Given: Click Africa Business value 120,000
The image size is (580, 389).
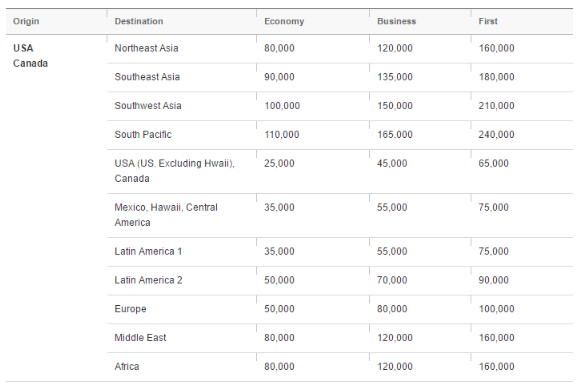Looking at the screenshot, I should [x=395, y=366].
